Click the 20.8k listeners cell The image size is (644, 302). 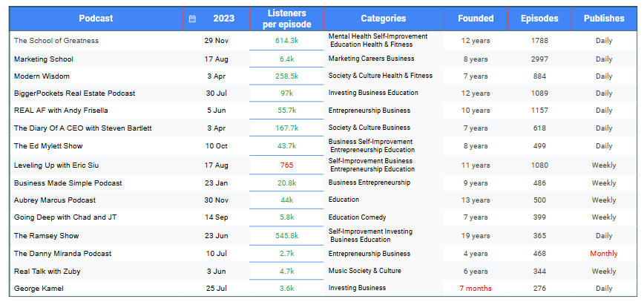287,183
